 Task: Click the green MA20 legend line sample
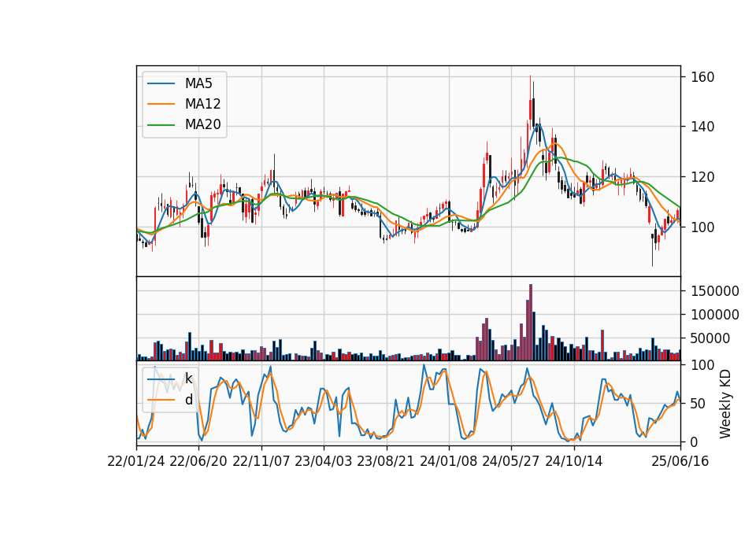[x=161, y=125]
